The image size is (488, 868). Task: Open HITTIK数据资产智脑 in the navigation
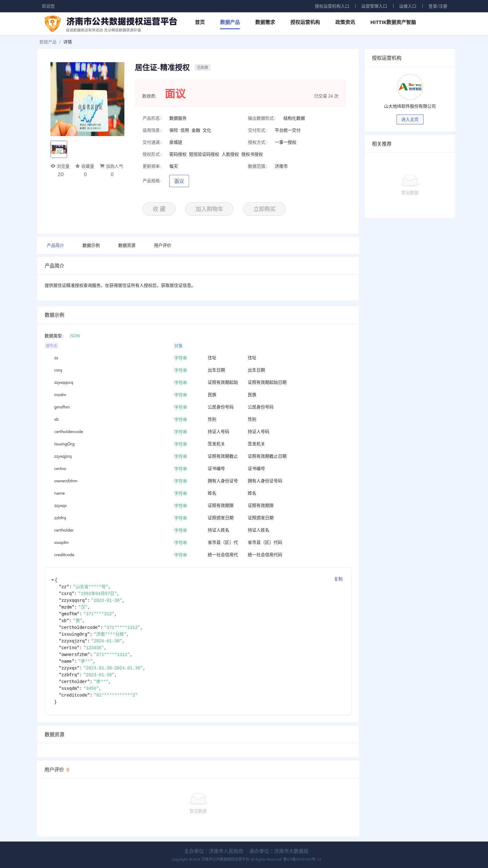pyautogui.click(x=393, y=22)
